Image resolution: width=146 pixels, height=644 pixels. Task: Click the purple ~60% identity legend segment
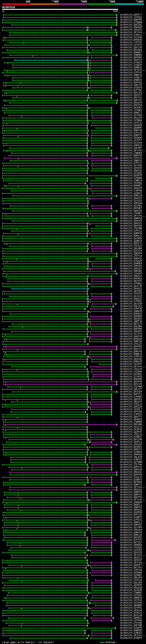coord(73,4)
